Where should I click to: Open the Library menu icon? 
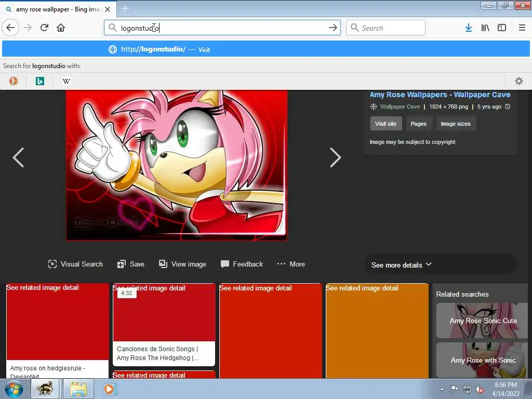tap(485, 28)
